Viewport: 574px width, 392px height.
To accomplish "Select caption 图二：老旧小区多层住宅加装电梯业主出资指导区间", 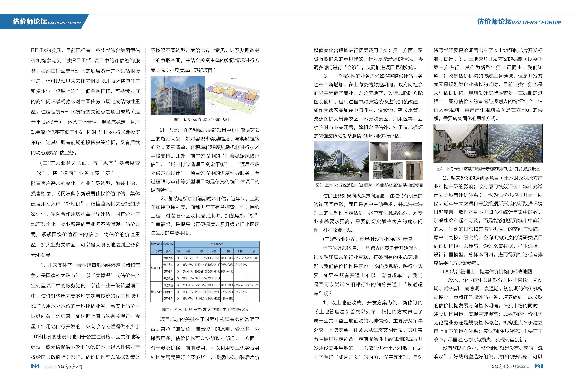I will (206, 310).
